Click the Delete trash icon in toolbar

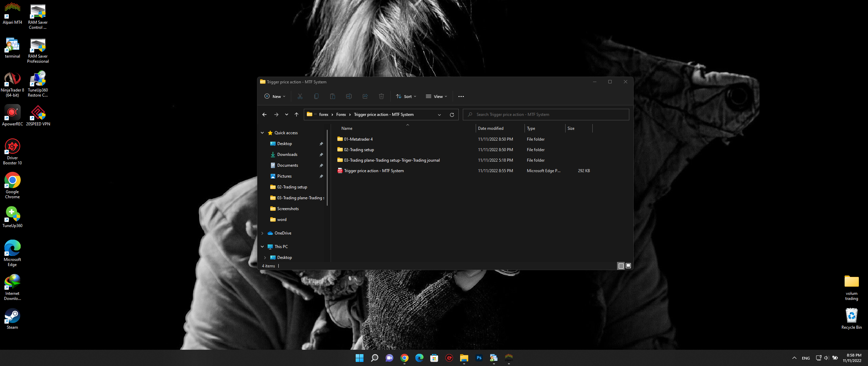coord(381,97)
